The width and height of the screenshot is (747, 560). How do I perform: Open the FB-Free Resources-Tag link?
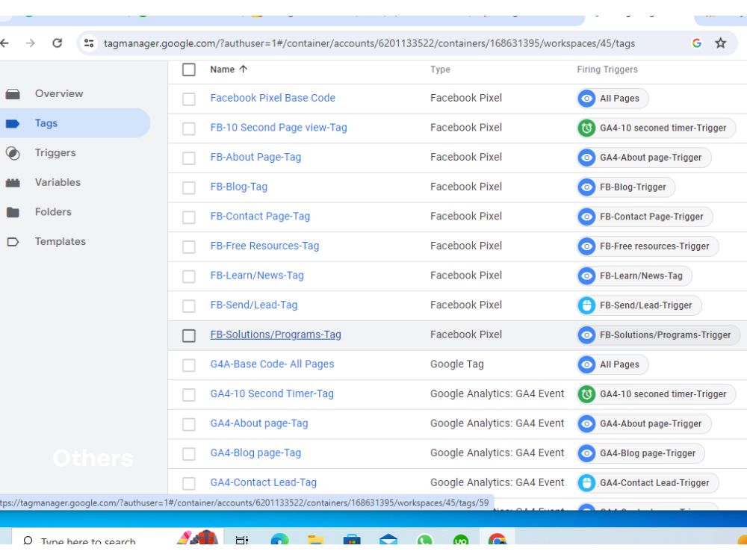264,246
